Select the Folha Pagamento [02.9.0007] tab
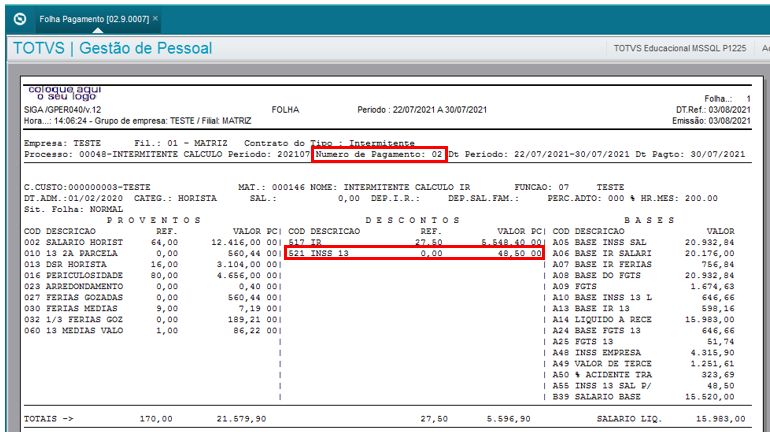 tap(94, 19)
